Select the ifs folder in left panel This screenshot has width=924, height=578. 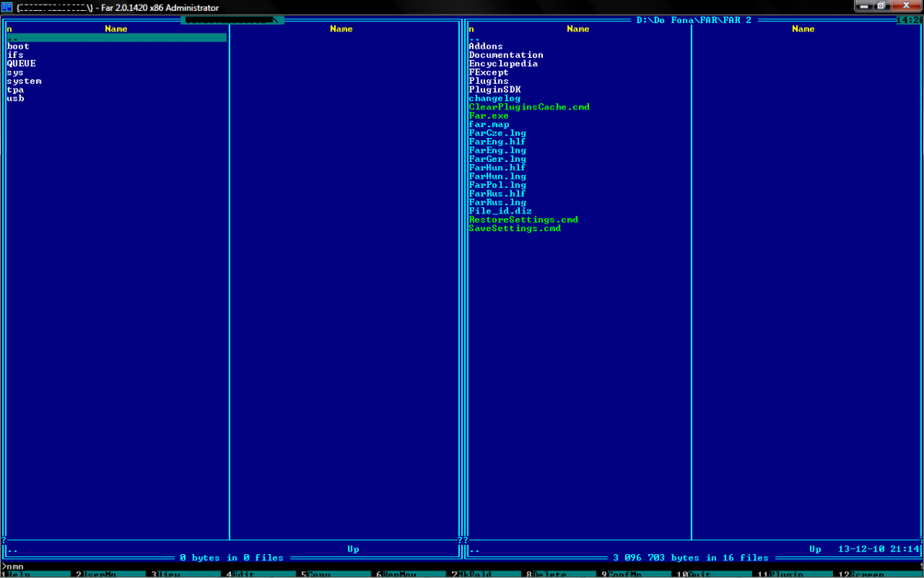(15, 55)
